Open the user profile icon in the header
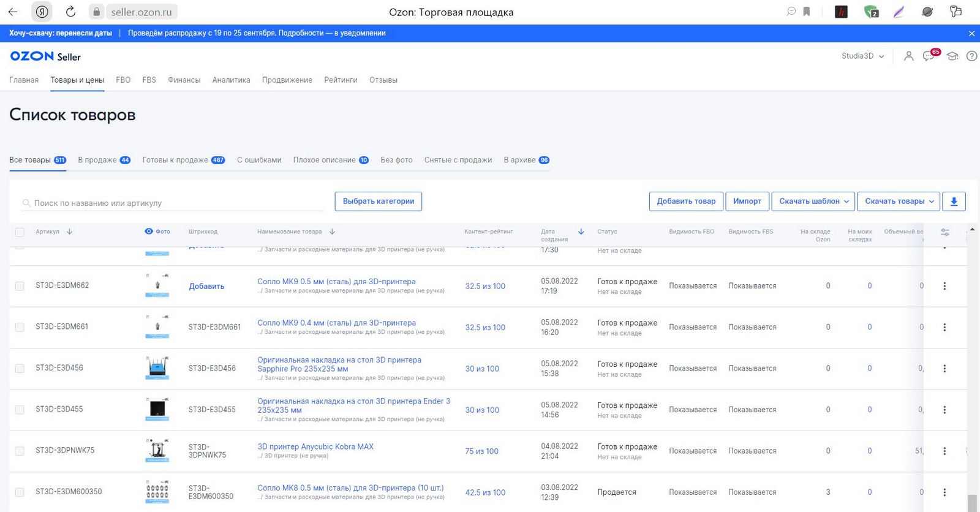 [908, 56]
